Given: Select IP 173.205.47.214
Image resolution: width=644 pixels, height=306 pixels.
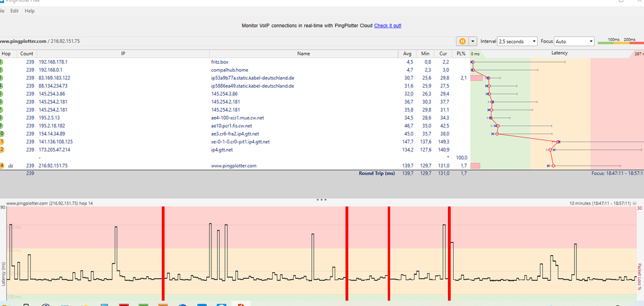Looking at the screenshot, I should (x=54, y=150).
